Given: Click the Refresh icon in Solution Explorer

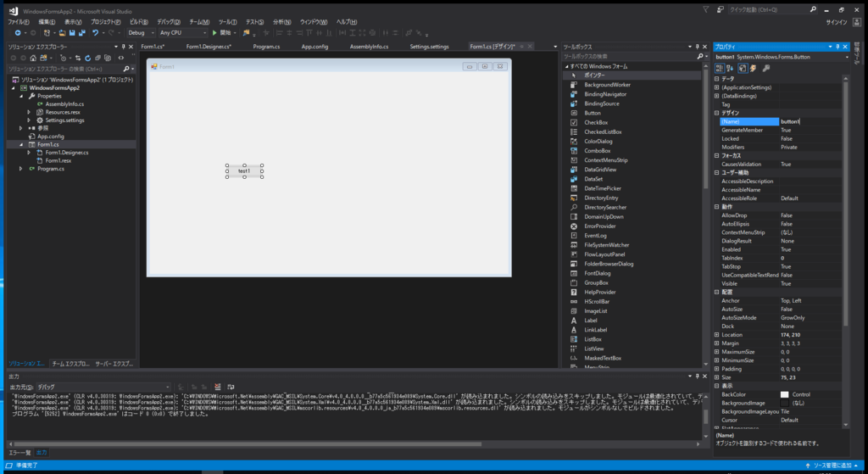Looking at the screenshot, I should tap(87, 58).
